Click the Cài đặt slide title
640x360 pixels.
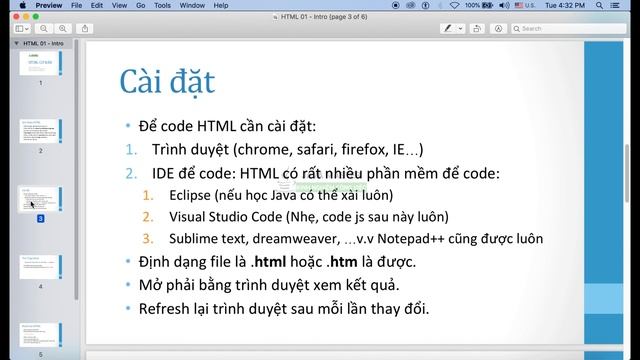[x=167, y=82]
